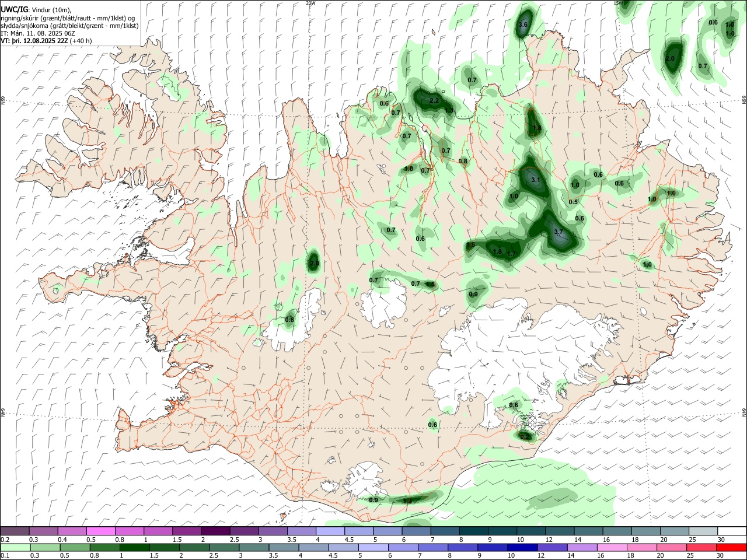This screenshot has height=560, width=747.
Task: Click the bright magenta swatch between 0.5 and 0.8
Action: click(x=100, y=531)
